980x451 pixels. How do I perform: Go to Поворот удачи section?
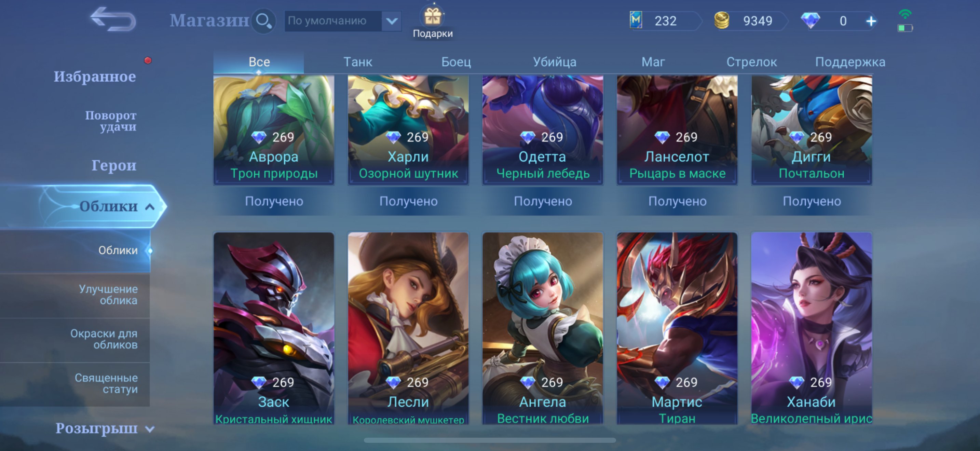(x=110, y=121)
